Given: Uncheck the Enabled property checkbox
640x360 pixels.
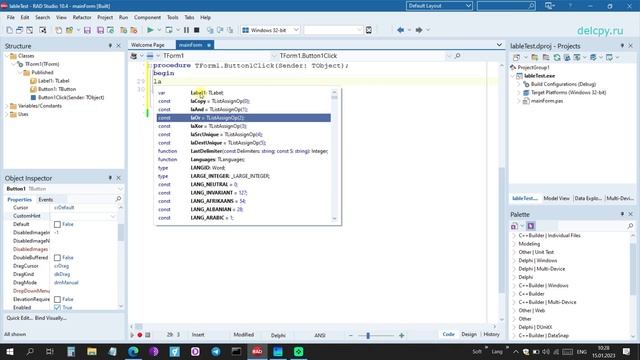Looking at the screenshot, I should coord(58,307).
